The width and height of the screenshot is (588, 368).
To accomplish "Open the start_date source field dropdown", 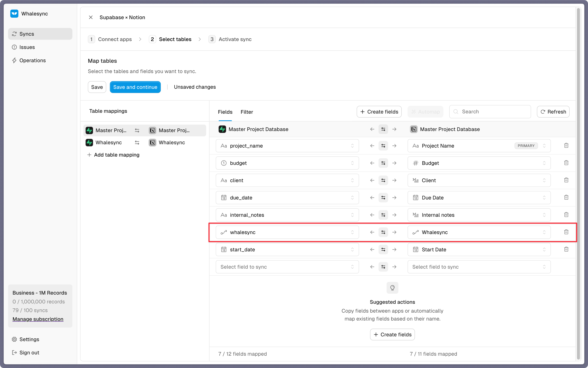I will click(287, 250).
